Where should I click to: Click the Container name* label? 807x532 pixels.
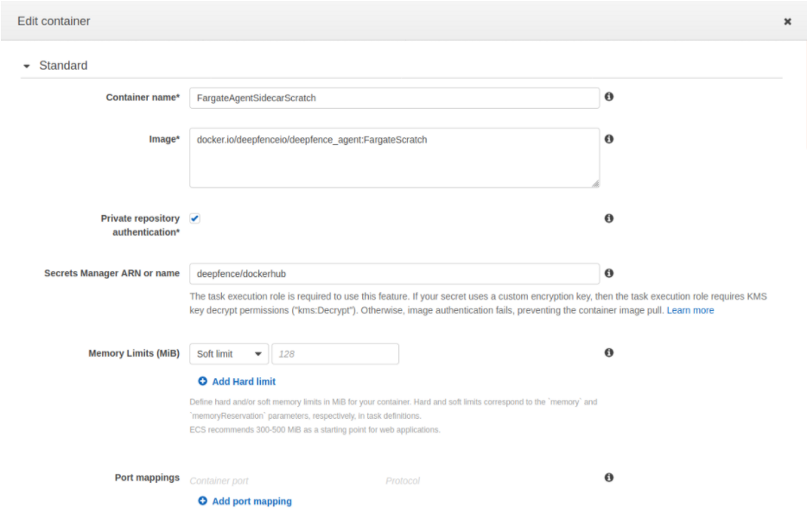(x=143, y=98)
